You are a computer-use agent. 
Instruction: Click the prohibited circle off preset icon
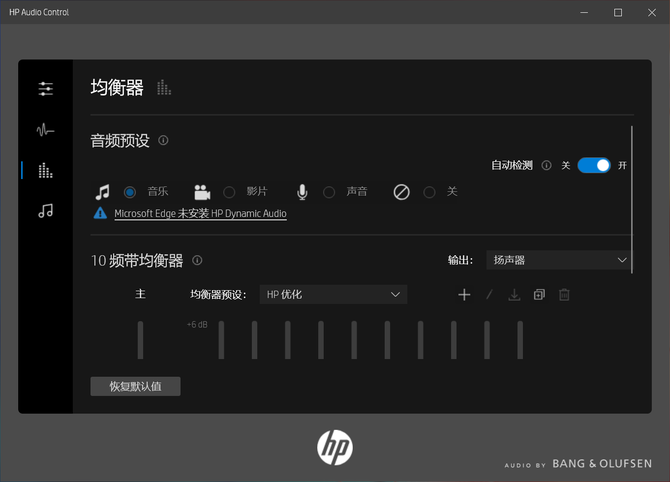[401, 192]
